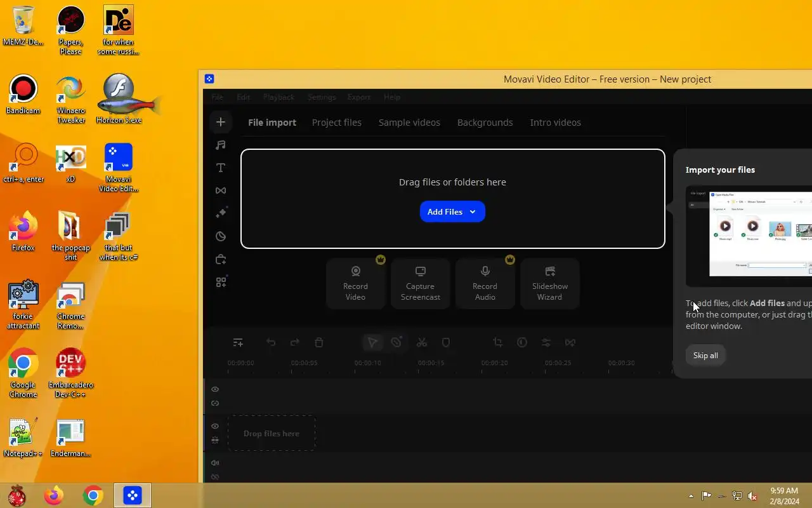Click the tutorial preview thumbnail image
Screen dimensions: 812x508
coord(749,236)
